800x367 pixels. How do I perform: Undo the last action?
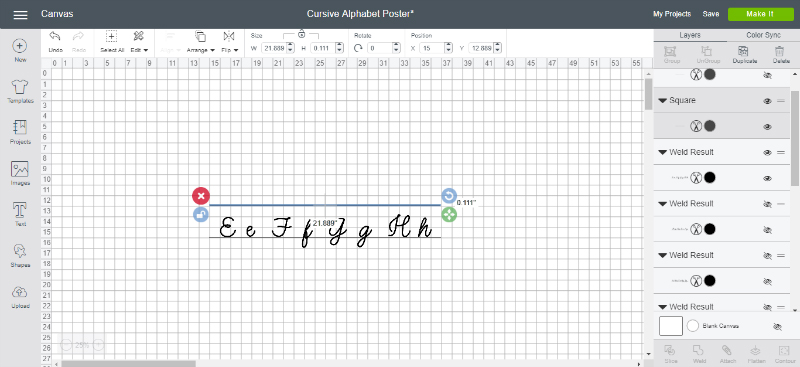(x=55, y=36)
